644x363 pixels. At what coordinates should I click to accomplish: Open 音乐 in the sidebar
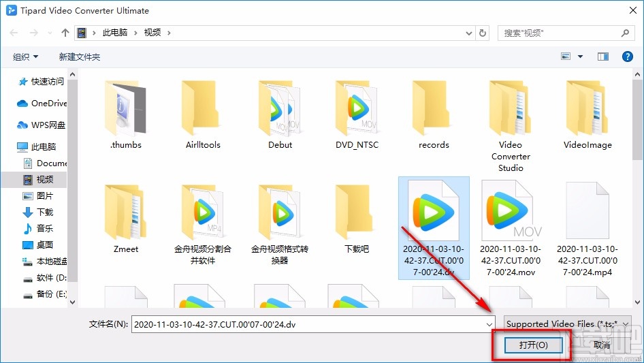tap(38, 228)
